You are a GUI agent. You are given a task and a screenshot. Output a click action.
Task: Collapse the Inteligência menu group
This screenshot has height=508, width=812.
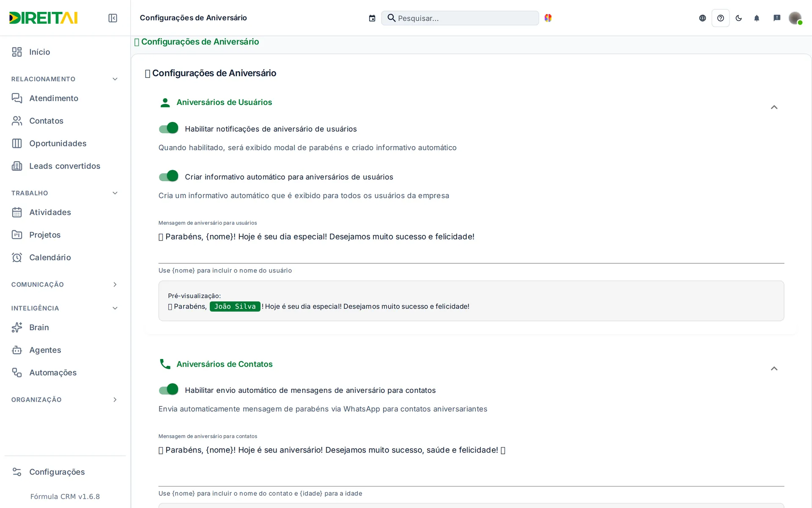(x=65, y=308)
